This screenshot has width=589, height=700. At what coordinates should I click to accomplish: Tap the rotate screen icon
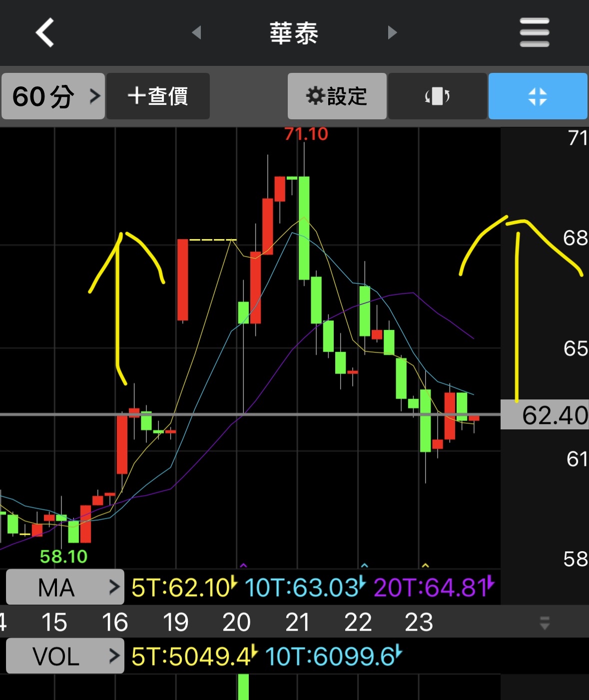[x=437, y=96]
